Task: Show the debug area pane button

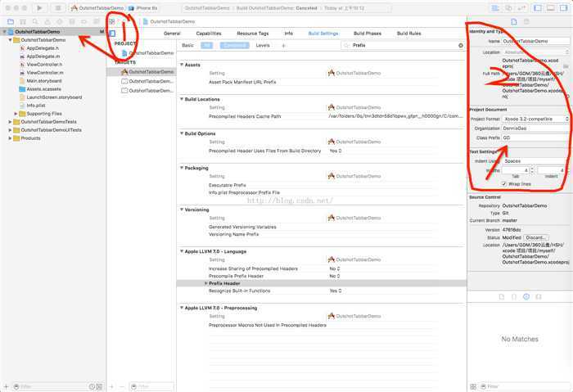Action: point(551,7)
